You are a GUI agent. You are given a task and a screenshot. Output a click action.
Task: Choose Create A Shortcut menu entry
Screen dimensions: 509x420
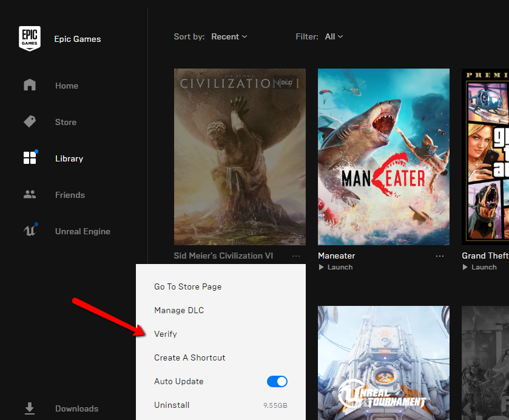pos(189,357)
